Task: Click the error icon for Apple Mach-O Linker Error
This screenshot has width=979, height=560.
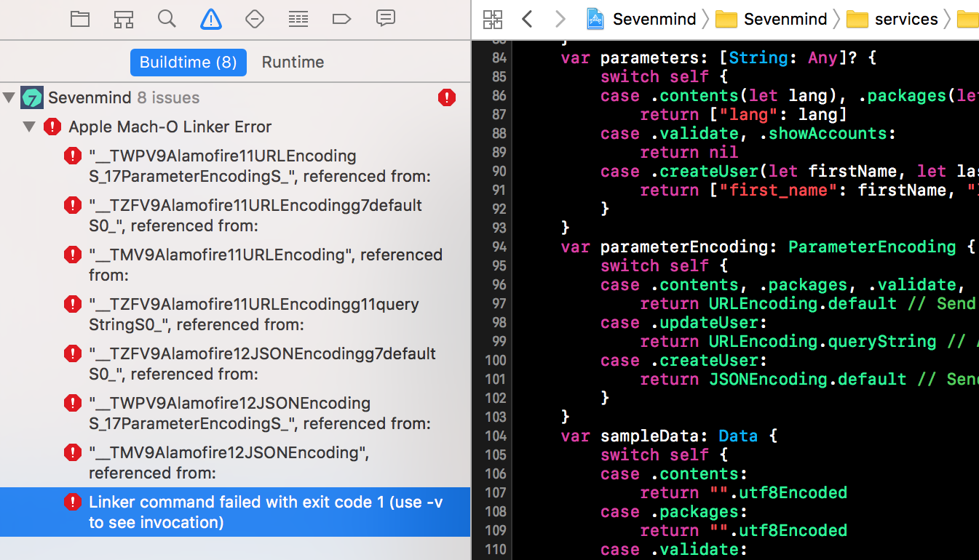Action: pos(52,127)
